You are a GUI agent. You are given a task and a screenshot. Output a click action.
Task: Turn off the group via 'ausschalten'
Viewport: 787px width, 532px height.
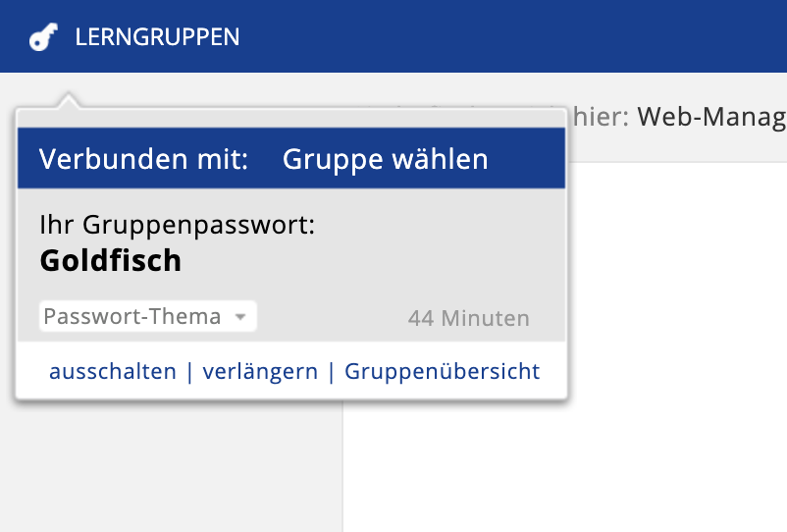click(x=113, y=371)
